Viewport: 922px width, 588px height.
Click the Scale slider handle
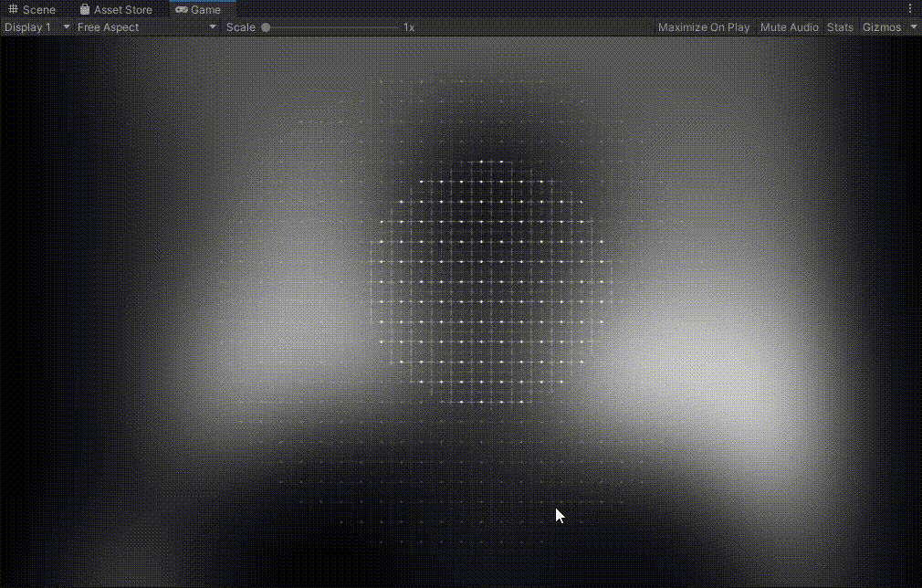point(266,27)
